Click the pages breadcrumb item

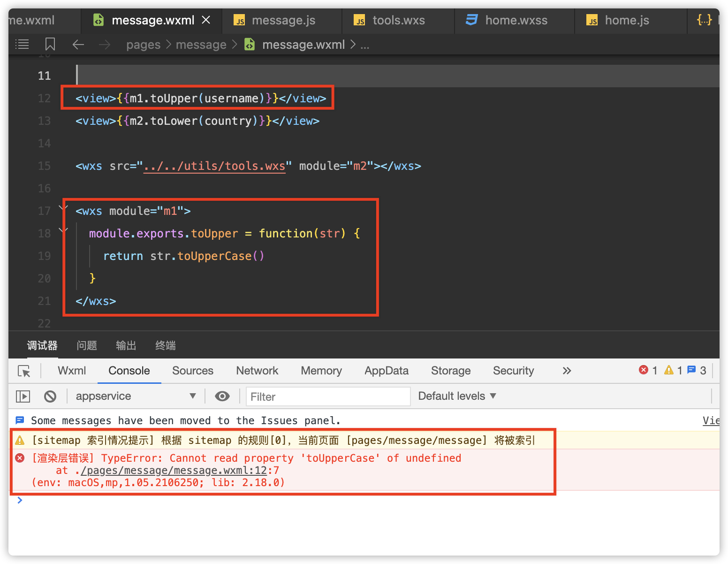tap(143, 44)
